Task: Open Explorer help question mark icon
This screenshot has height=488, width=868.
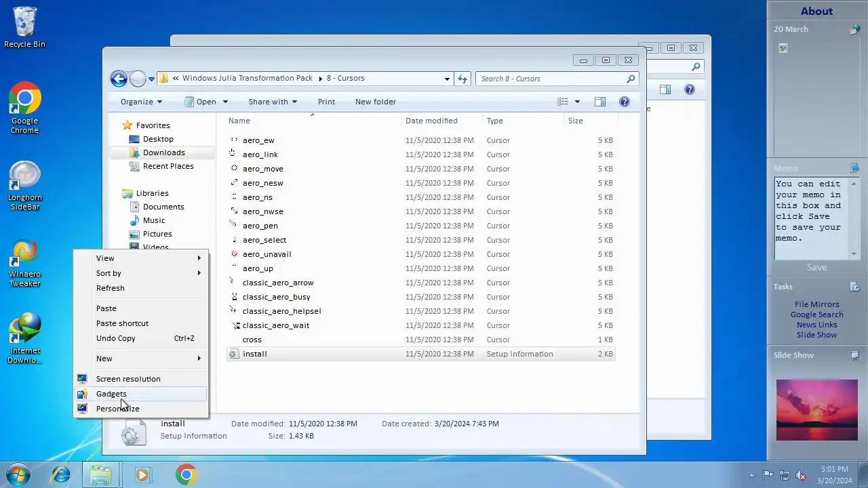Action: coord(625,102)
